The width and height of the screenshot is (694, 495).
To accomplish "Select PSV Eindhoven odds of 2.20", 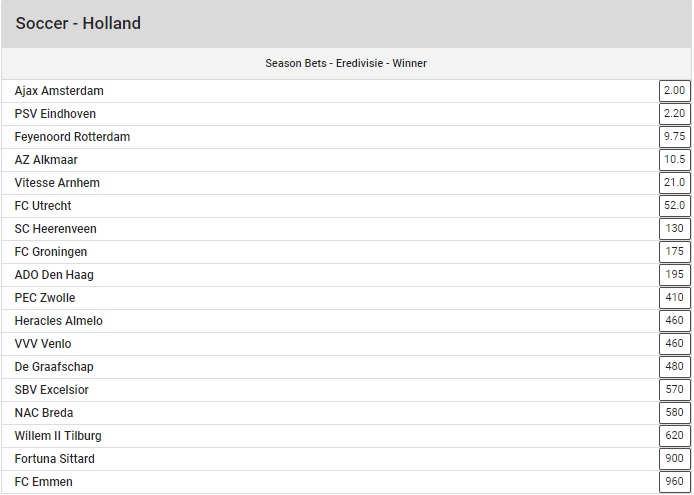I will pos(675,114).
